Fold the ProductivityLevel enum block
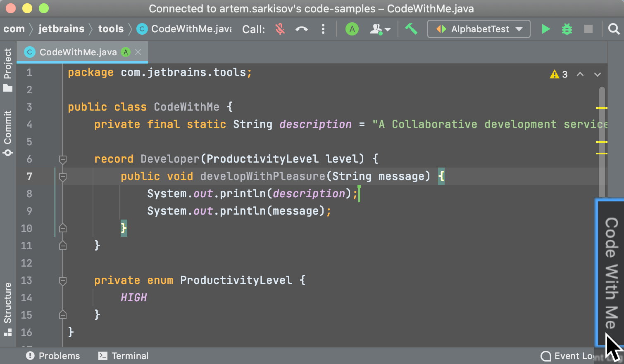624x364 pixels. 63,280
